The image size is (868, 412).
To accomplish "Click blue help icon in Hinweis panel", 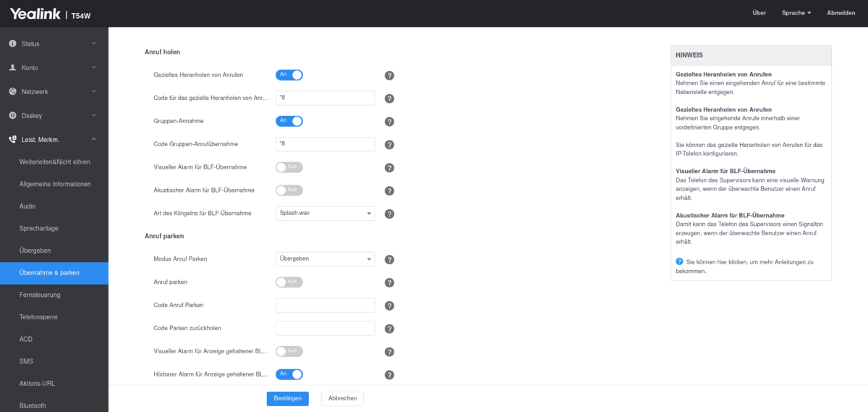I will click(x=679, y=261).
